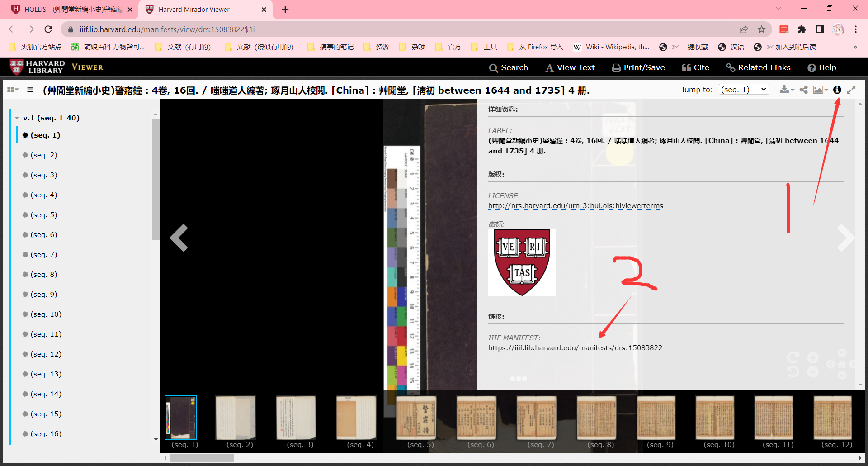Enter fullscreen with the expand arrows icon
The height and width of the screenshot is (466, 868).
[x=851, y=90]
